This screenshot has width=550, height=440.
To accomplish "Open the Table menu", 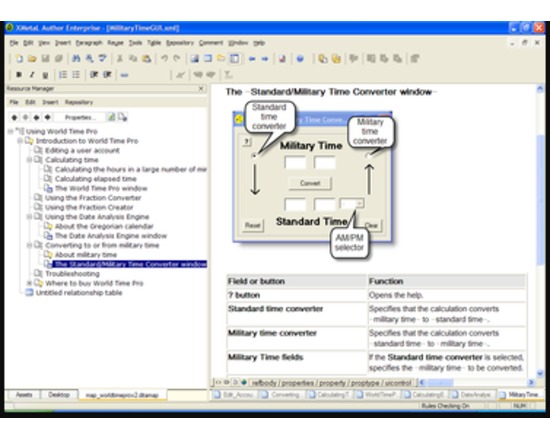I will (154, 43).
